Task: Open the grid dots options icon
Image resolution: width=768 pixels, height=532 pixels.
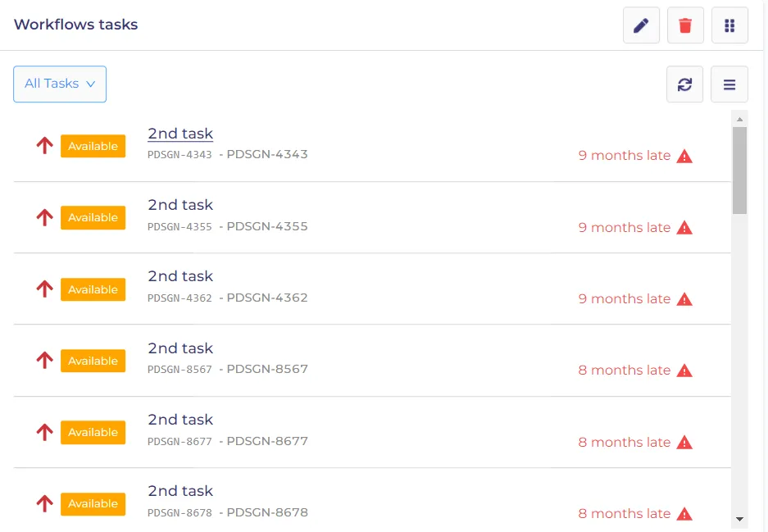Action: pos(729,25)
